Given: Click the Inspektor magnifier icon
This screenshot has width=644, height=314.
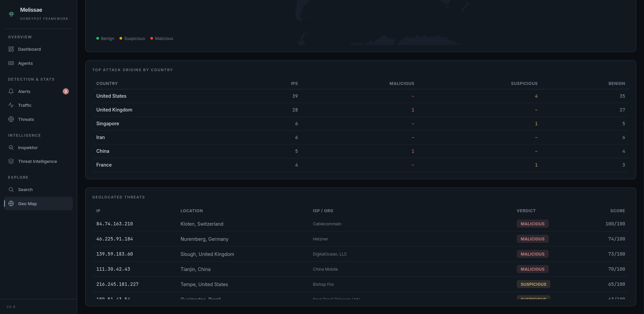Looking at the screenshot, I should pyautogui.click(x=11, y=147).
